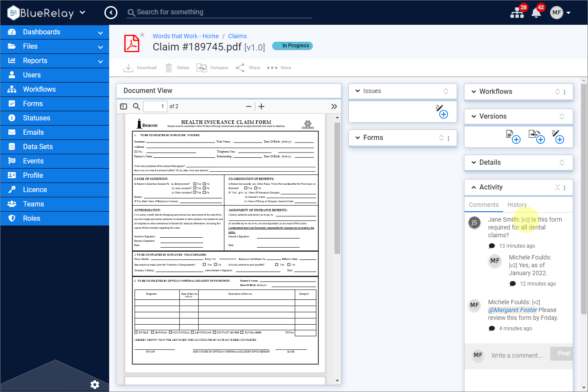588x392 pixels.
Task: Toggle the document viewer sidebar panel
Action: (124, 106)
